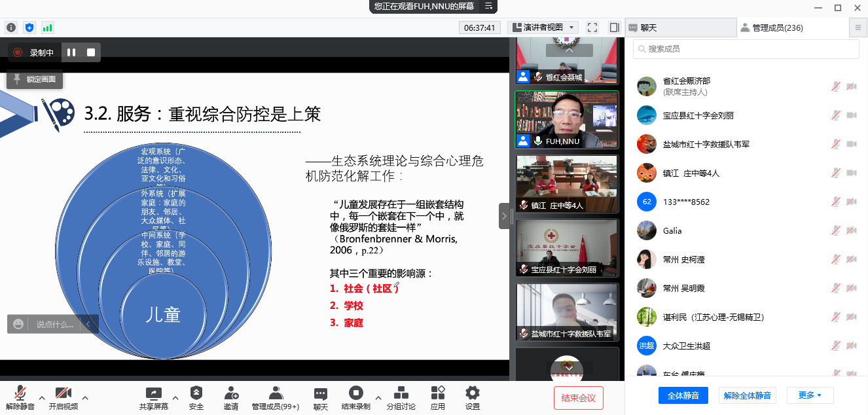Image resolution: width=868 pixels, height=415 pixels.
Task: Expand share screen options arrow
Action: click(175, 397)
